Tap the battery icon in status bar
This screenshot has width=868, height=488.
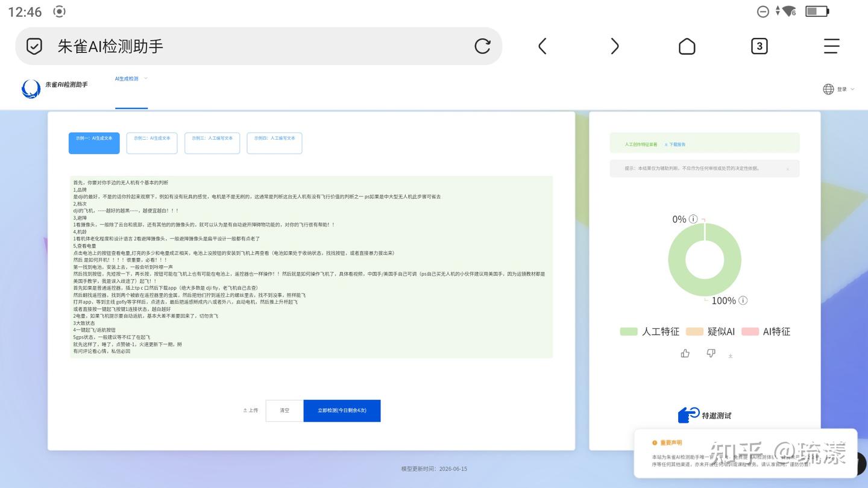coord(817,11)
